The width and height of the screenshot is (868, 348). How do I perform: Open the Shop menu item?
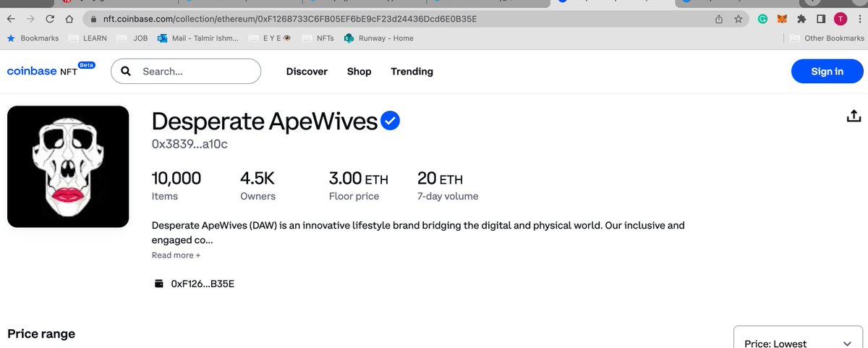359,72
